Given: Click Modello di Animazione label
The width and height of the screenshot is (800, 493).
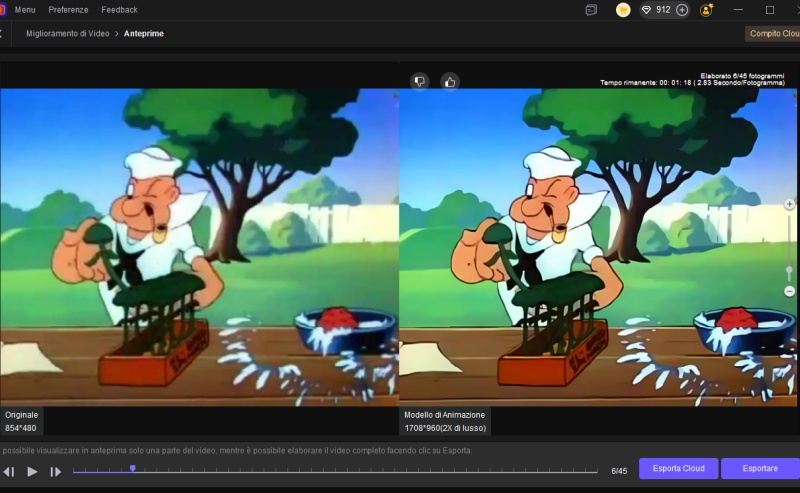Looking at the screenshot, I should point(444,415).
